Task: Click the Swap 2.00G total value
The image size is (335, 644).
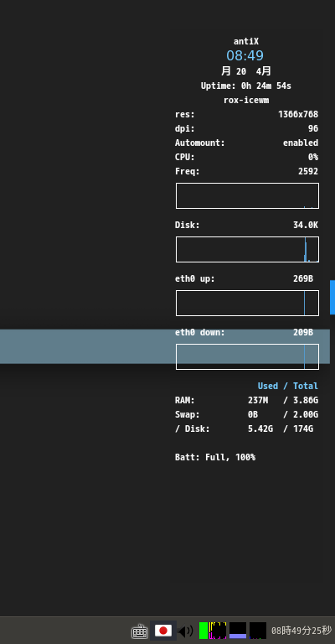Action: pyautogui.click(x=306, y=415)
